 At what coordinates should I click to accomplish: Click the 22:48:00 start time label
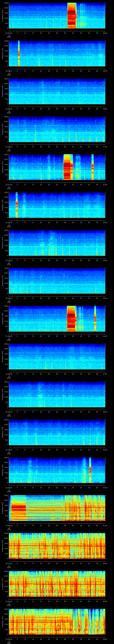click(9, 450)
